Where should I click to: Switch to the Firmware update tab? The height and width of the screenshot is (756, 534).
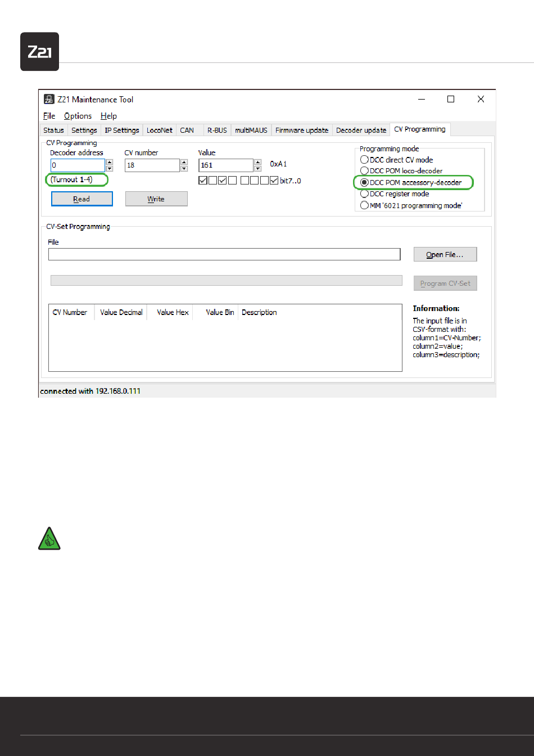301,130
